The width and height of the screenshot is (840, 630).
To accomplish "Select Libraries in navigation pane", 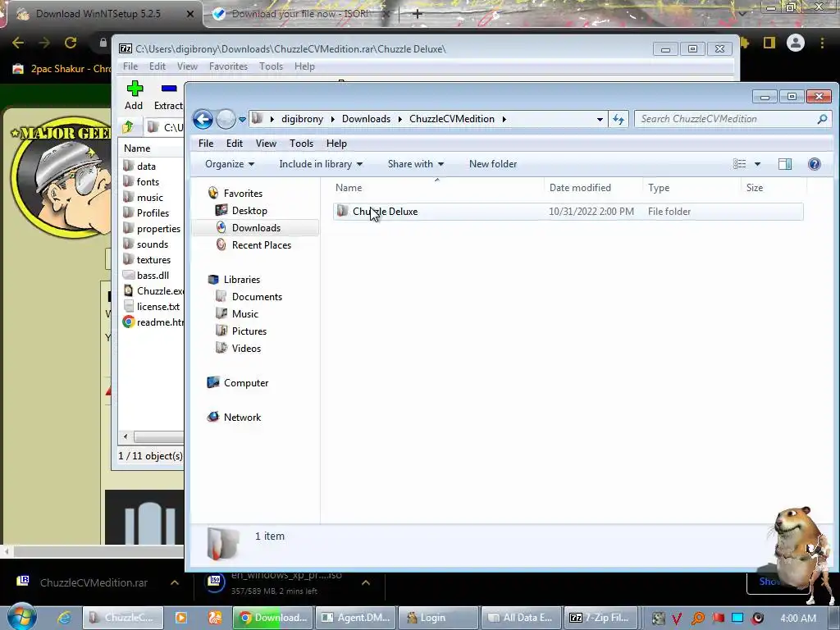I will coord(242,280).
